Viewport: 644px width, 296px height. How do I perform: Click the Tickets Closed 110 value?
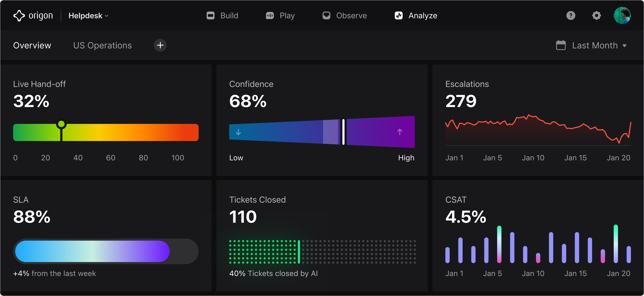(x=243, y=217)
